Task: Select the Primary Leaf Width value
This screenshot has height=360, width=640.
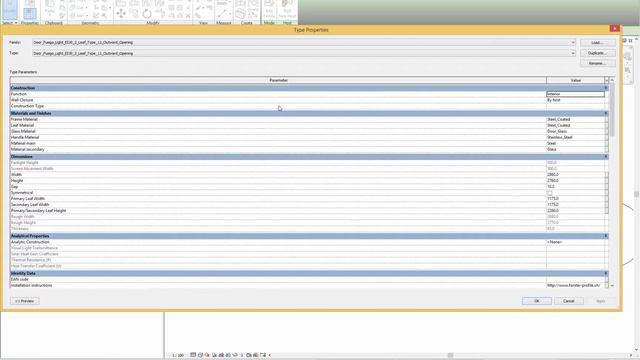Action: 576,199
